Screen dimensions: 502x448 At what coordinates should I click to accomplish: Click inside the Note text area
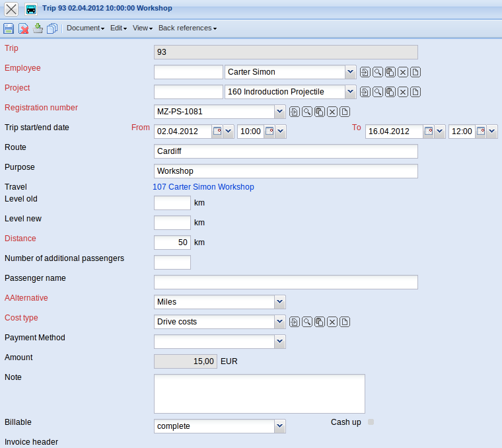[259, 394]
